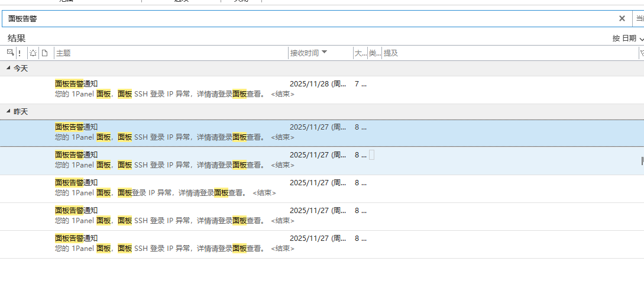The height and width of the screenshot is (290, 644).
Task: Open today's 面板告警通知 email
Action: [x=177, y=89]
